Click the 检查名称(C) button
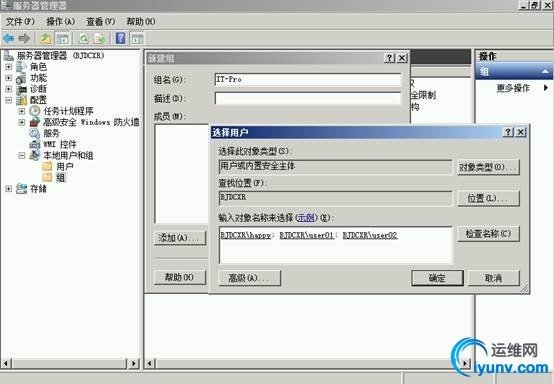The image size is (554, 384). 488,234
